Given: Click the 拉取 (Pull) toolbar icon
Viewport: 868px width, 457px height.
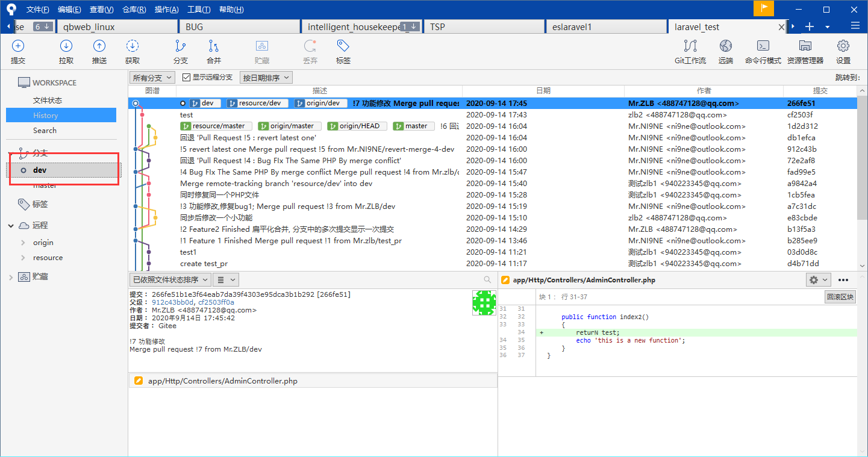Looking at the screenshot, I should pos(66,46).
